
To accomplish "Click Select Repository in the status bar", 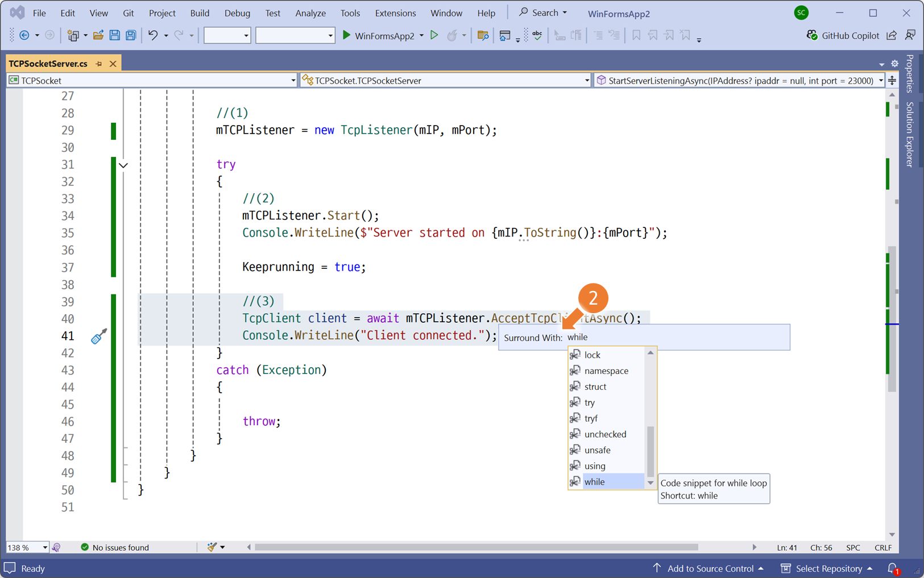I will click(827, 568).
